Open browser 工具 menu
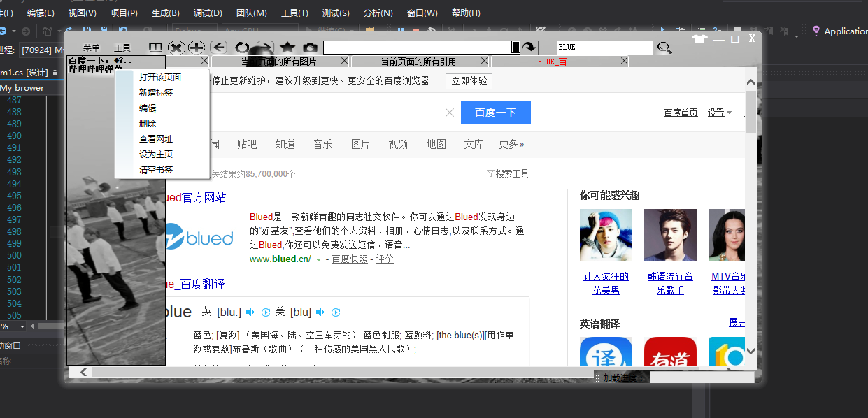 click(x=122, y=48)
